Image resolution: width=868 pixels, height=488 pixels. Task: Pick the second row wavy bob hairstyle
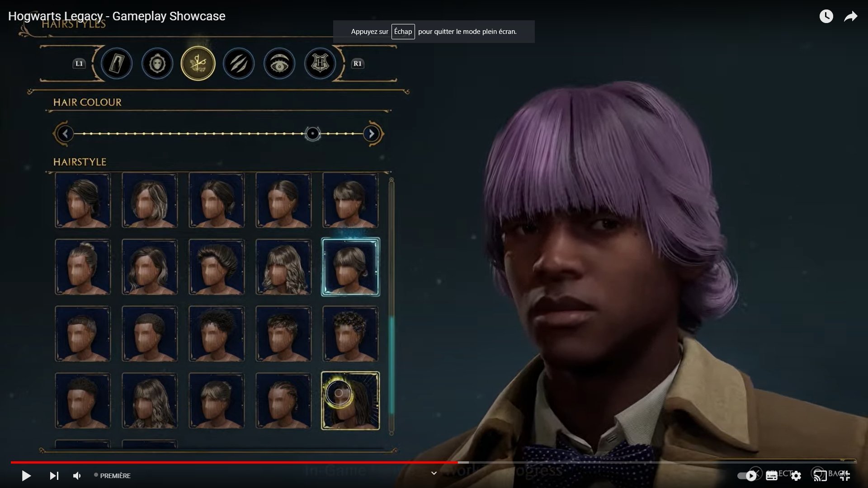[x=150, y=267]
